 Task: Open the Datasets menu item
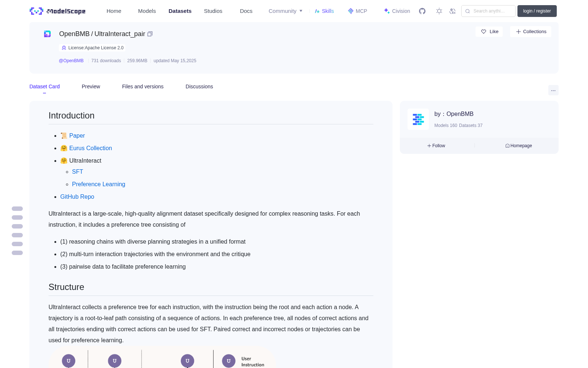[x=180, y=11]
